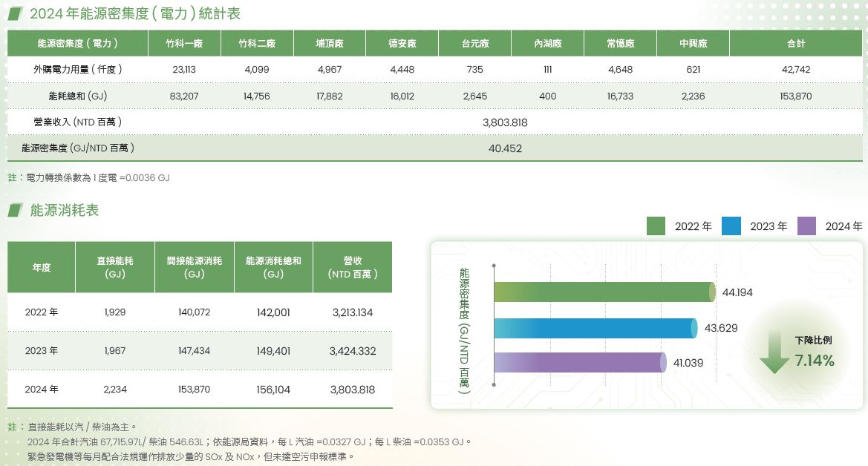Select the 2023 total energy value 149,401
The height and width of the screenshot is (466, 868).
273,351
